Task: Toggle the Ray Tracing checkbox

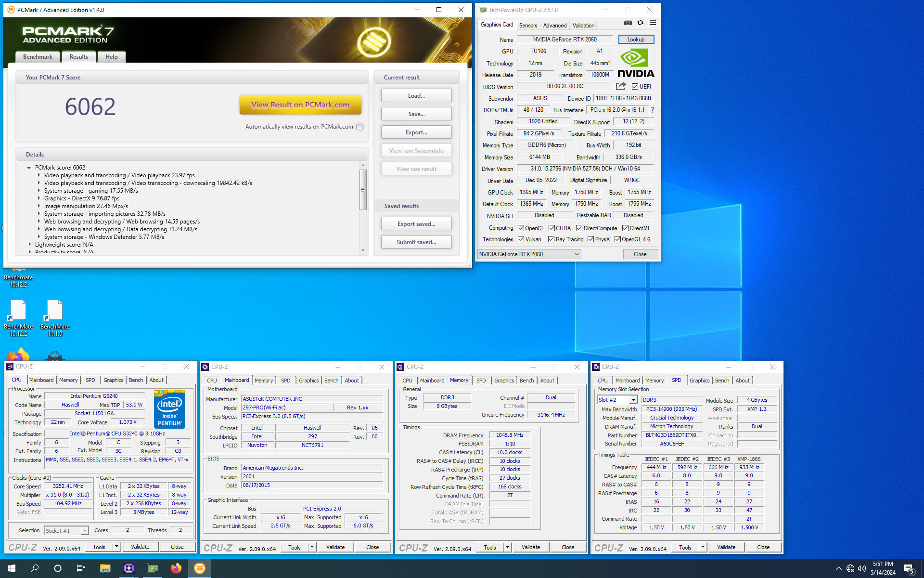Action: click(x=551, y=239)
